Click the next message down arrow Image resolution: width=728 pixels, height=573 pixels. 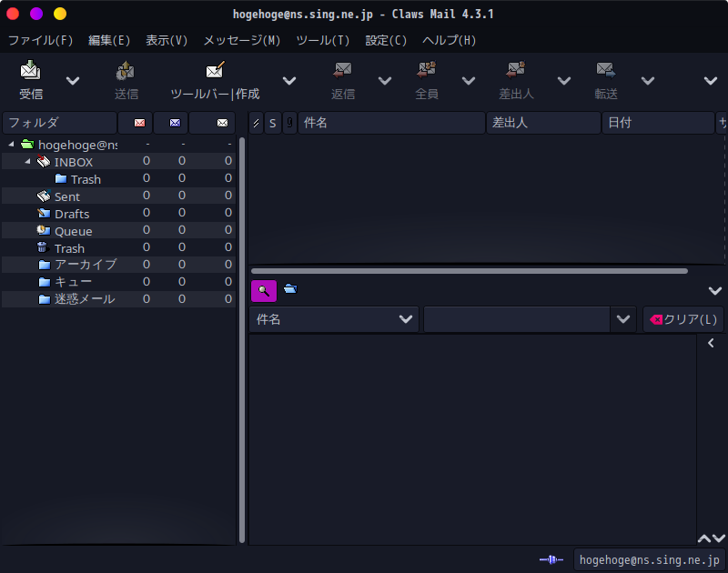[719, 538]
